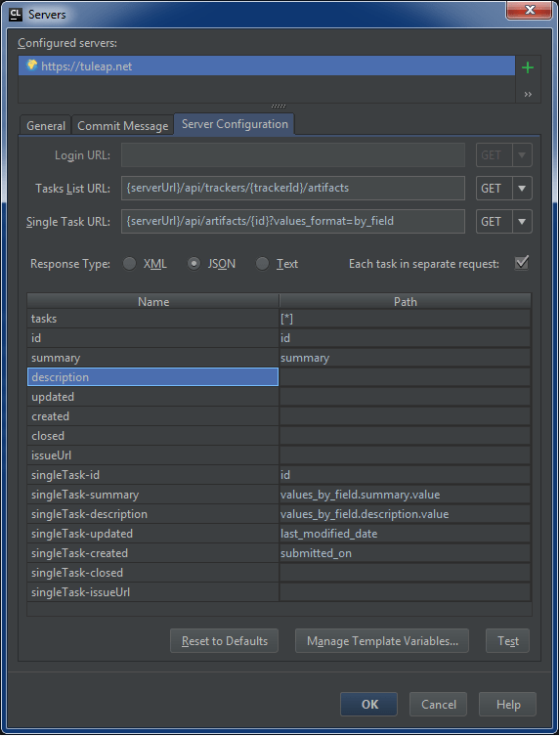The height and width of the screenshot is (736, 560).
Task: Toggle Each task in separate request checkbox
Action: [x=522, y=263]
